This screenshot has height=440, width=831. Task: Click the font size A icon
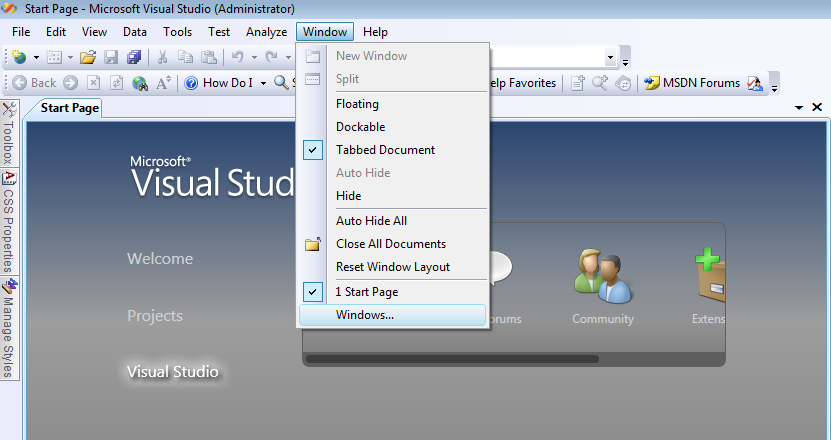[163, 83]
